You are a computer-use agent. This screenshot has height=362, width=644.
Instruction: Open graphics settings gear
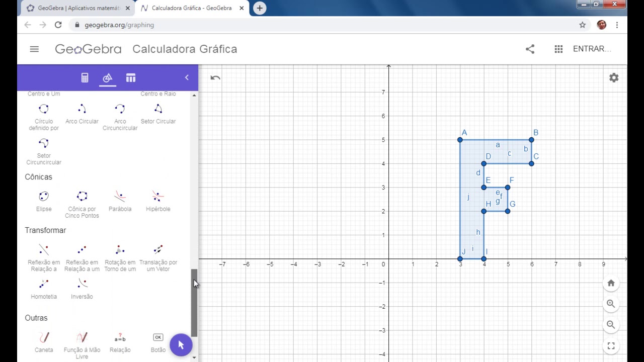coord(614,78)
